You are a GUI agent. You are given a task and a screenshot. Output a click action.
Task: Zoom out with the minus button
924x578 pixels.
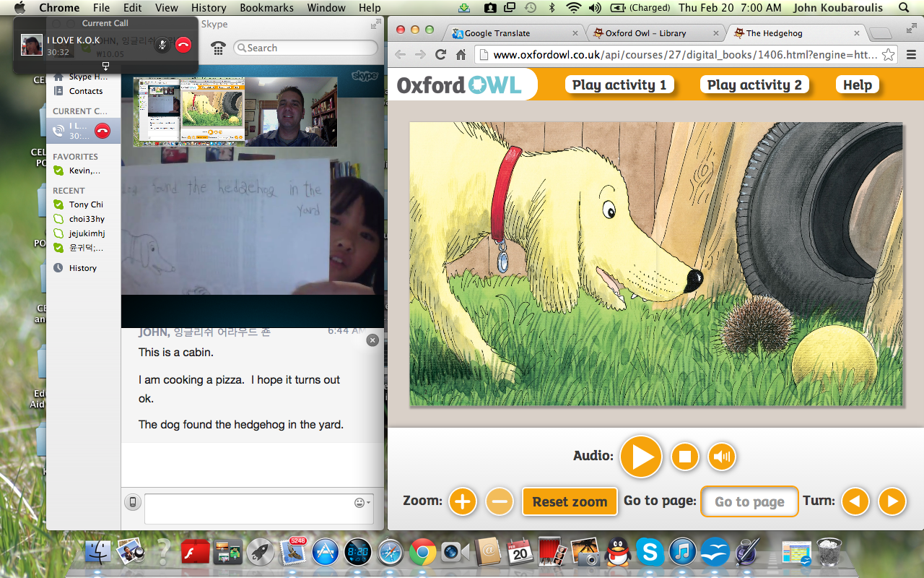[500, 501]
